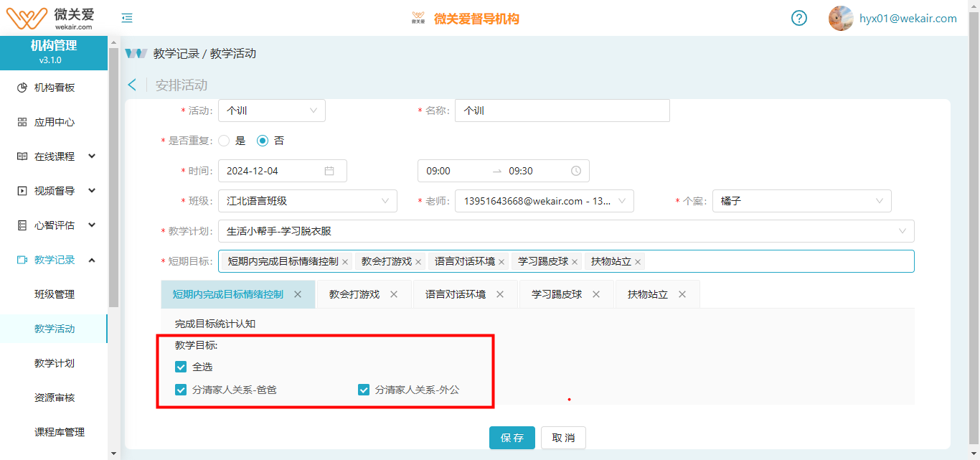Open 机构看板 in the sidebar

[55, 88]
